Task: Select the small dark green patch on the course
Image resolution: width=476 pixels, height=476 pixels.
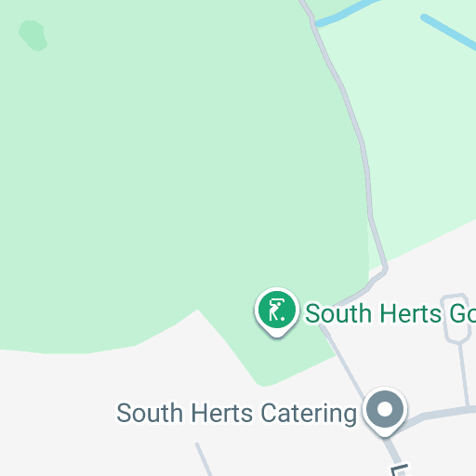Action: (x=33, y=35)
